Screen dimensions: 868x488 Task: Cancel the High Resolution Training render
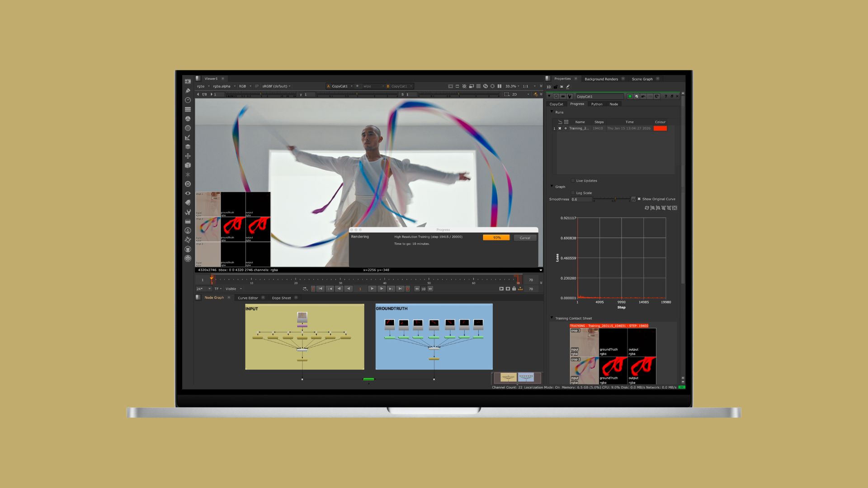524,238
